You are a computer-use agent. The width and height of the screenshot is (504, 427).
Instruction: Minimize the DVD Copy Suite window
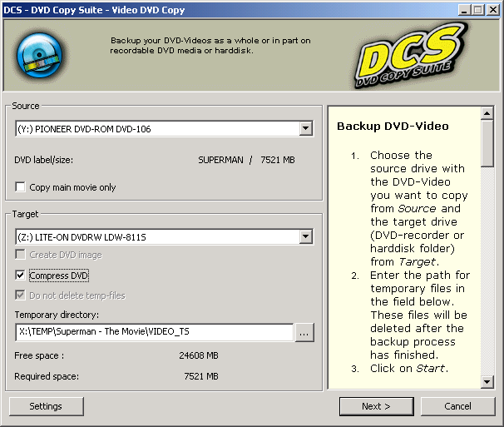[x=464, y=10]
